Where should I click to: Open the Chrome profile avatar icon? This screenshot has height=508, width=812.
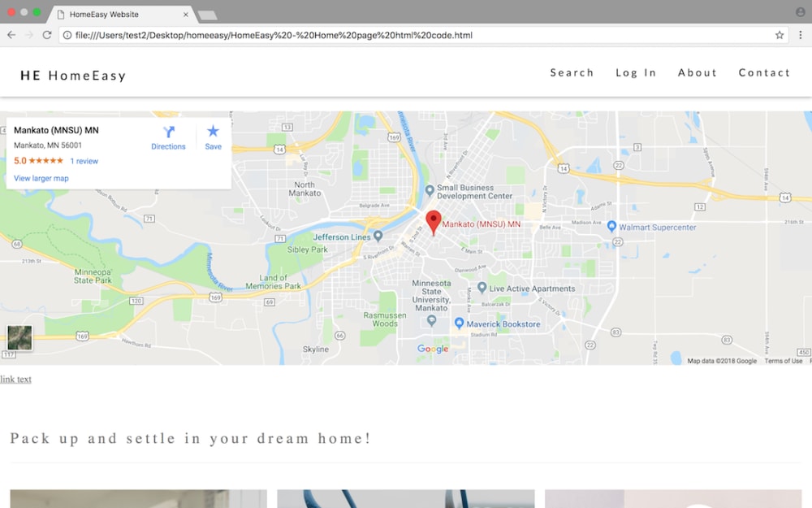point(801,12)
